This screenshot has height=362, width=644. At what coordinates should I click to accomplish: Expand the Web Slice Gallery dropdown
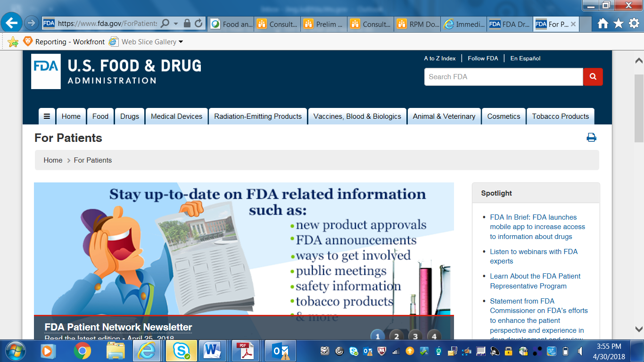(181, 42)
